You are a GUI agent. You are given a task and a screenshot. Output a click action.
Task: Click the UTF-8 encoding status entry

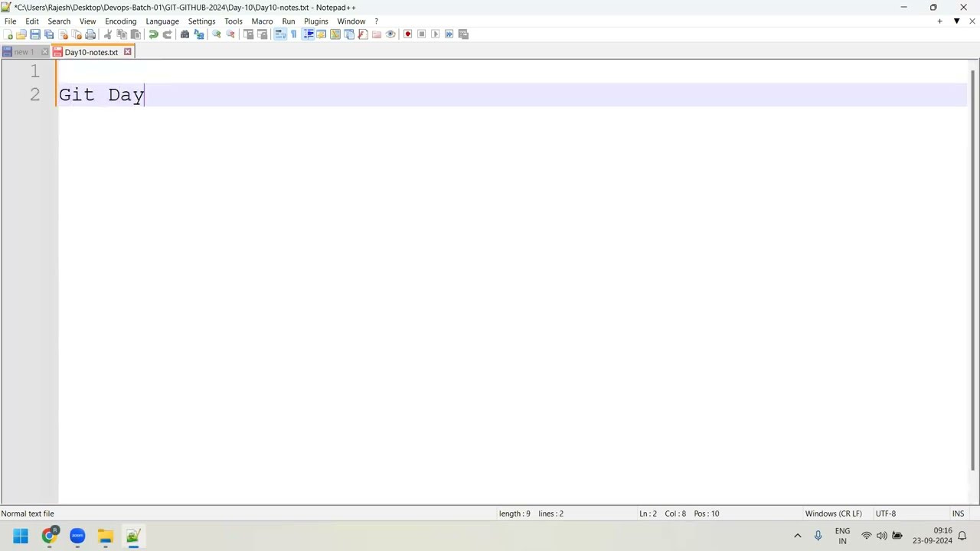[886, 514]
